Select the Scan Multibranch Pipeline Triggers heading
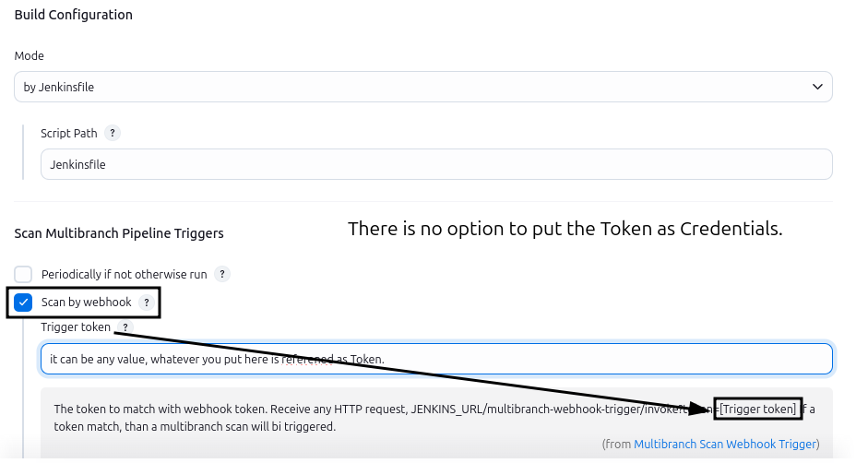 tap(119, 233)
